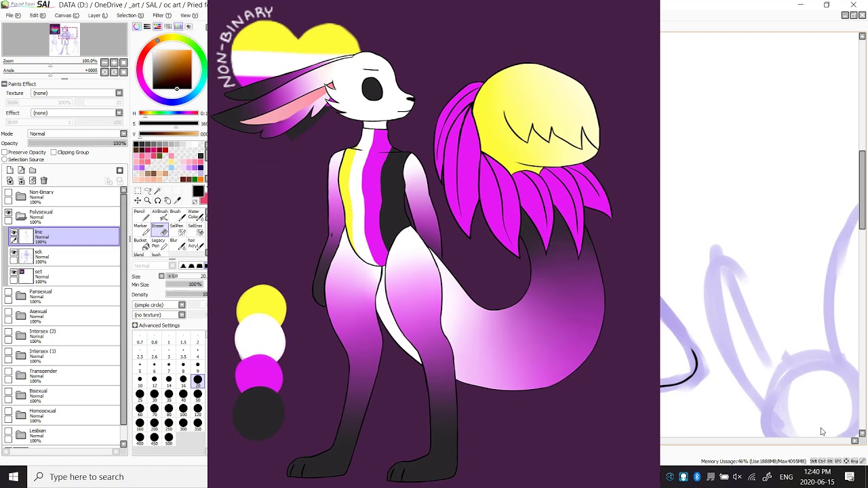Select the Bucket tool
This screenshot has height=488, width=868.
(140, 243)
